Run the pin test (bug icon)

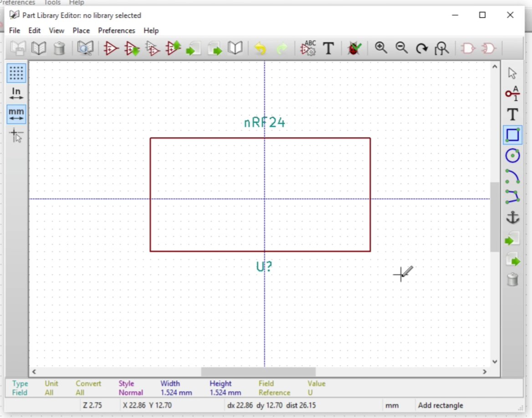[x=354, y=48]
